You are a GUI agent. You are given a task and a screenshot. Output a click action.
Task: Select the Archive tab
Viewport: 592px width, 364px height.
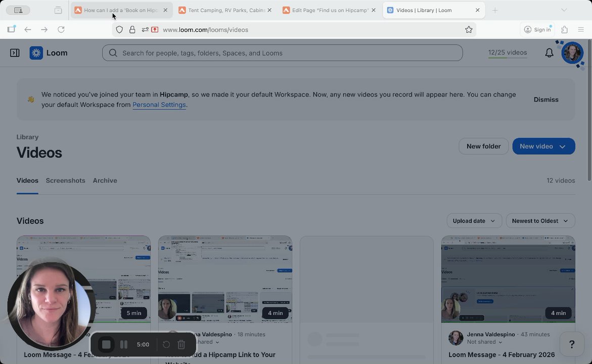coord(105,180)
